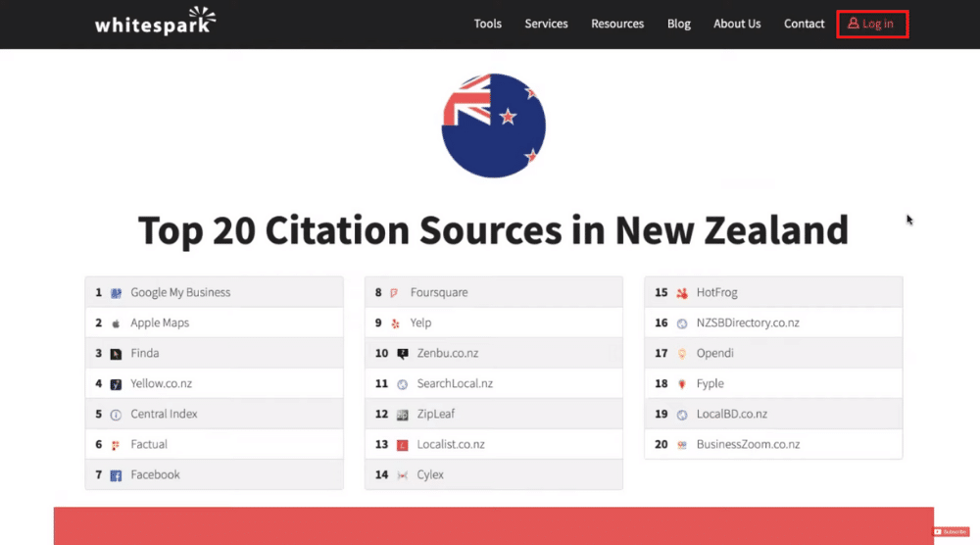
Task: Select the ZipLeaf list entry
Action: [x=494, y=414]
